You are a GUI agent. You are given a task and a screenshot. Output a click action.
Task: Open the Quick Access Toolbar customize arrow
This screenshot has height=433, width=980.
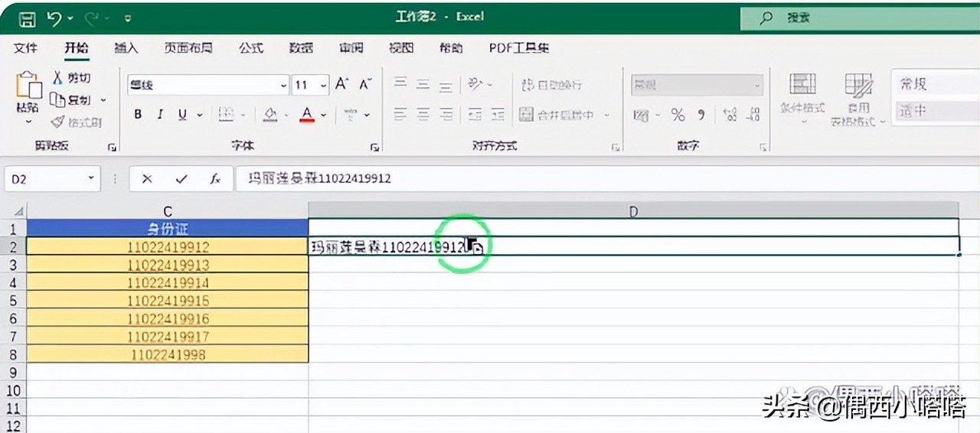click(128, 18)
